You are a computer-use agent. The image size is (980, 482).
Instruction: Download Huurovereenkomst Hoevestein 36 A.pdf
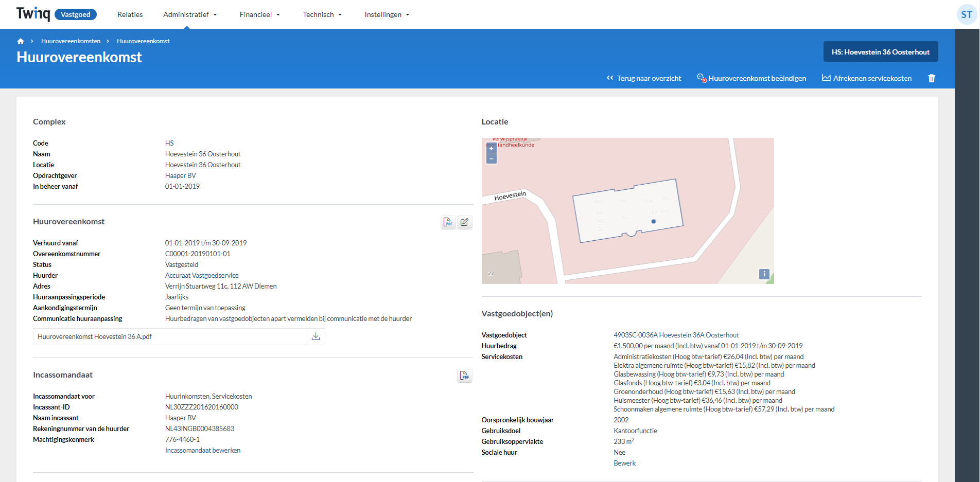click(x=316, y=336)
